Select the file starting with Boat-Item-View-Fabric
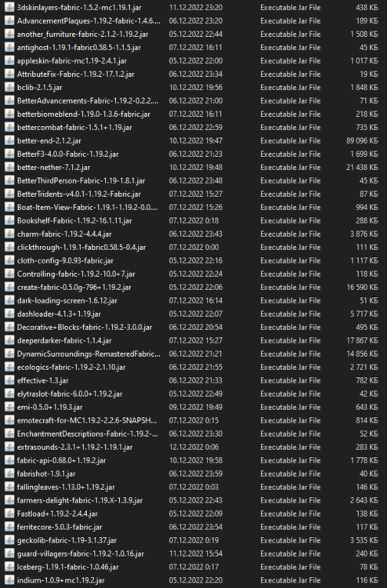Image resolution: width=387 pixels, height=588 pixels. point(87,208)
